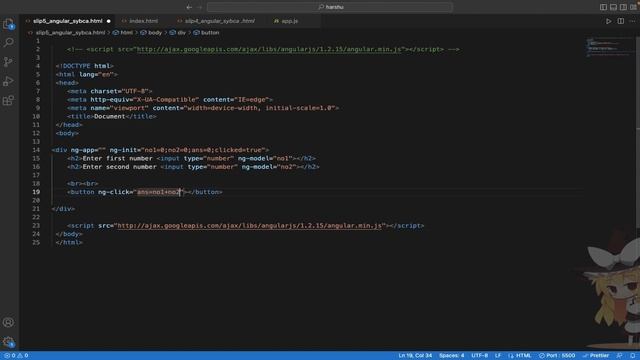The image size is (640, 360).
Task: Open the Search view in activity bar
Action: click(x=9, y=42)
